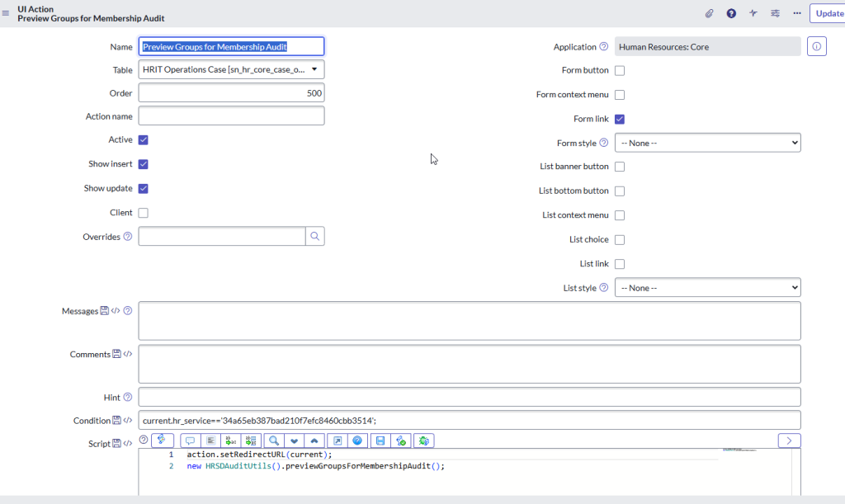Disable the Form link checkbox

coord(620,119)
